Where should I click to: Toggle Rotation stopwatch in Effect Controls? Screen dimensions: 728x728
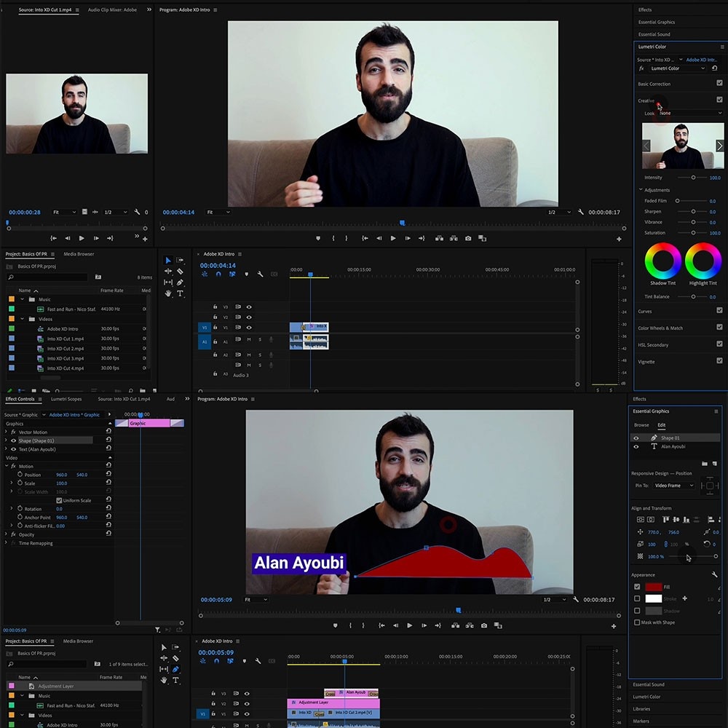pos(20,509)
